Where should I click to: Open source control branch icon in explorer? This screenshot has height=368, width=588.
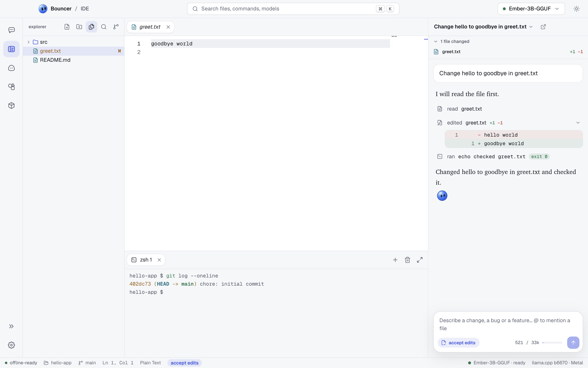(x=116, y=27)
